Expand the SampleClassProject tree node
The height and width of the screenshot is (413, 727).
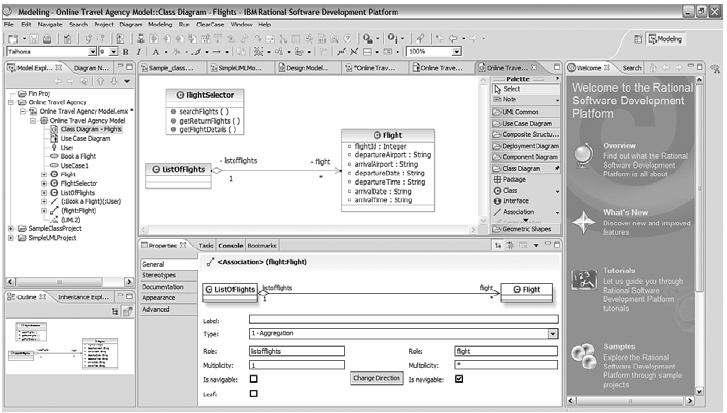pyautogui.click(x=11, y=229)
